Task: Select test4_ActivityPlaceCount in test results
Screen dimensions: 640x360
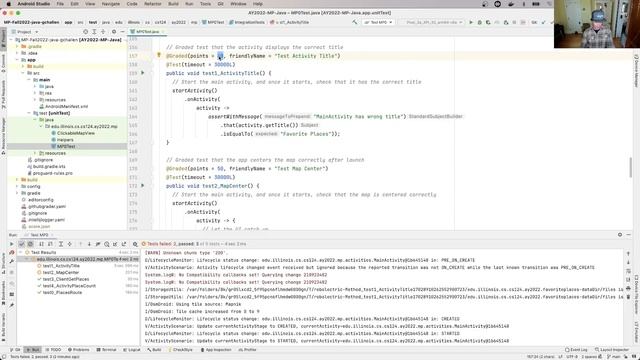Action: click(69, 286)
